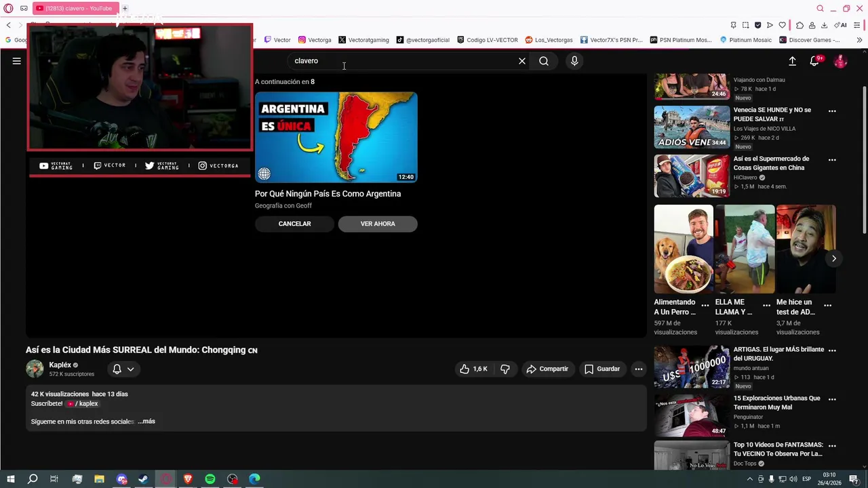Dislike the Chongqing video
Screen dimensions: 868x488
tap(505, 369)
